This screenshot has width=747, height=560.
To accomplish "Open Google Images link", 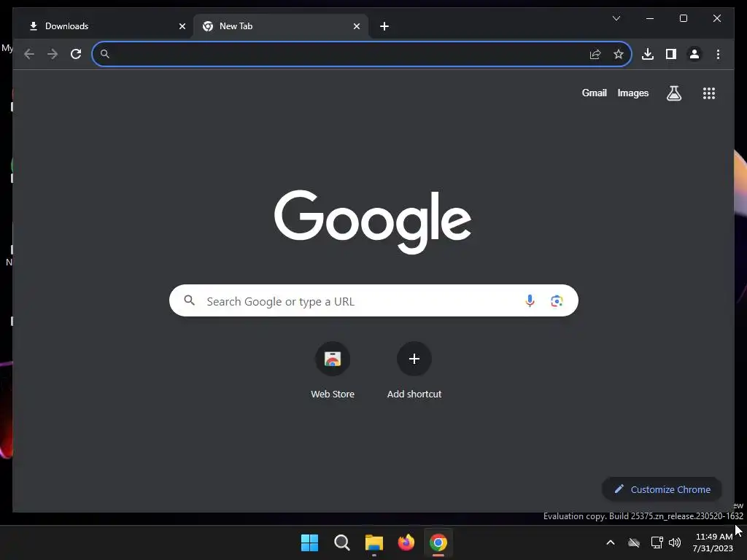I will (632, 93).
